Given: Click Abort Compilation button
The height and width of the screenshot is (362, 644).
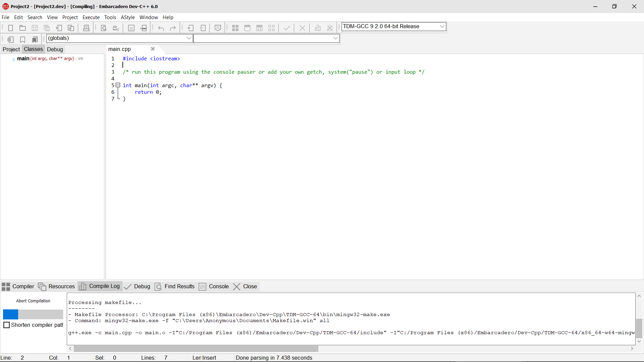Looking at the screenshot, I should 33,301.
